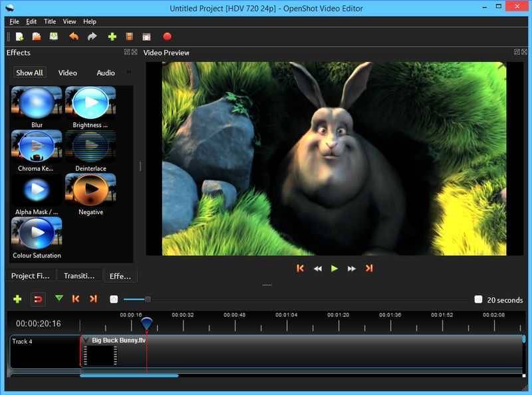Image resolution: width=532 pixels, height=395 pixels.
Task: Open the Title menu
Action: (x=50, y=21)
